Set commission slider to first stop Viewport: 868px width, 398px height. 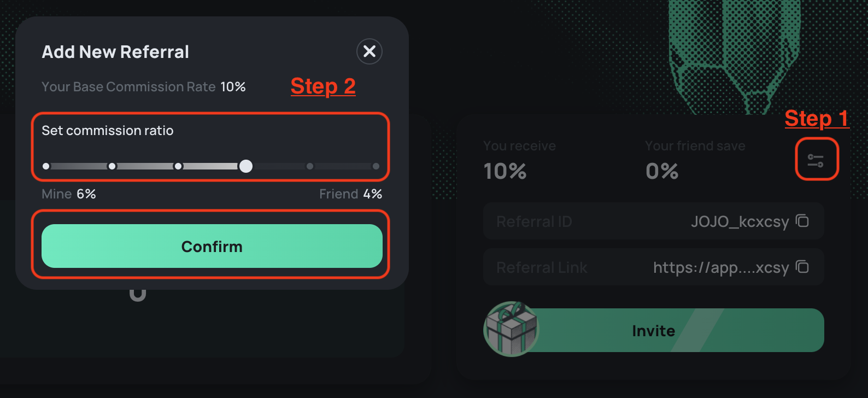point(46,166)
